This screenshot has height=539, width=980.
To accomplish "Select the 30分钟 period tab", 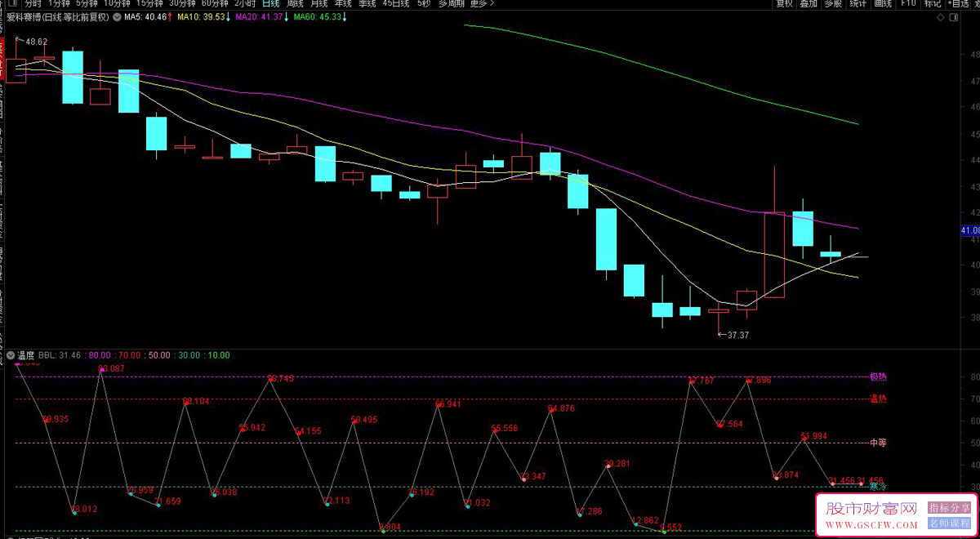I will click(x=183, y=4).
